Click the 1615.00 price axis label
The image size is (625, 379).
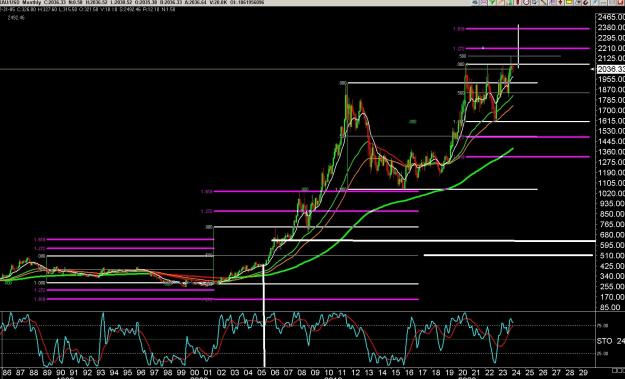pyautogui.click(x=611, y=120)
